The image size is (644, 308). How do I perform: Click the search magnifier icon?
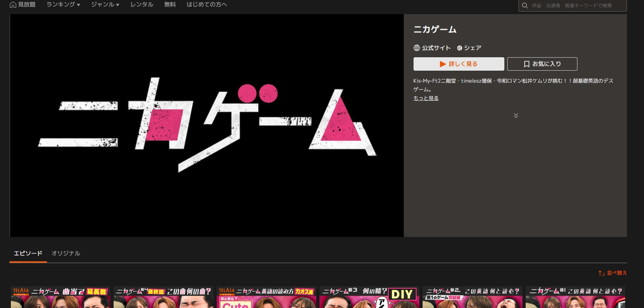[525, 5]
